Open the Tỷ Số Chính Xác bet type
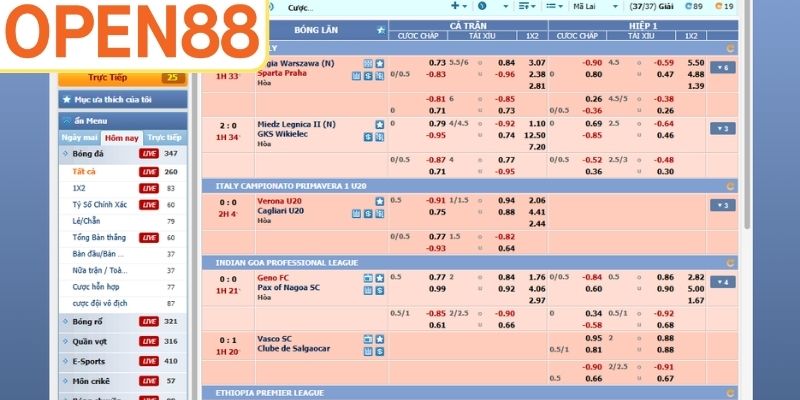Screen dimensions: 800x400 click(x=99, y=204)
